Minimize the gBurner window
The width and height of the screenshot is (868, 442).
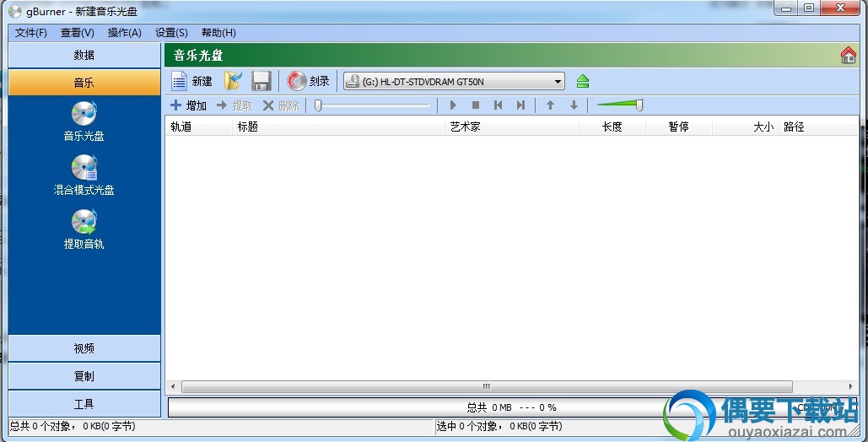[x=786, y=8]
